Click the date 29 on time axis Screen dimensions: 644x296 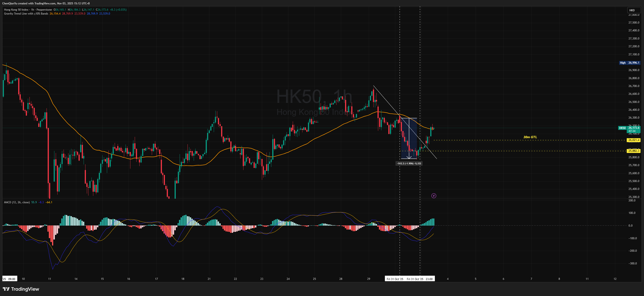coord(369,279)
